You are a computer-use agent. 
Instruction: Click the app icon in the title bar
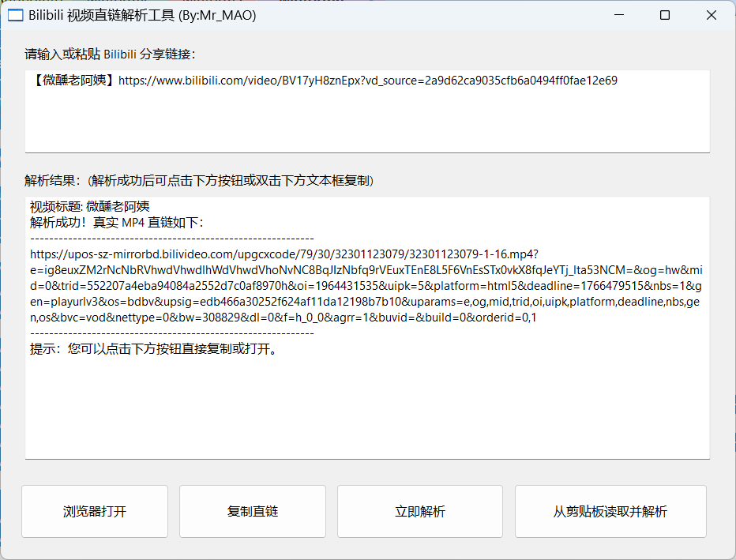pyautogui.click(x=15, y=15)
